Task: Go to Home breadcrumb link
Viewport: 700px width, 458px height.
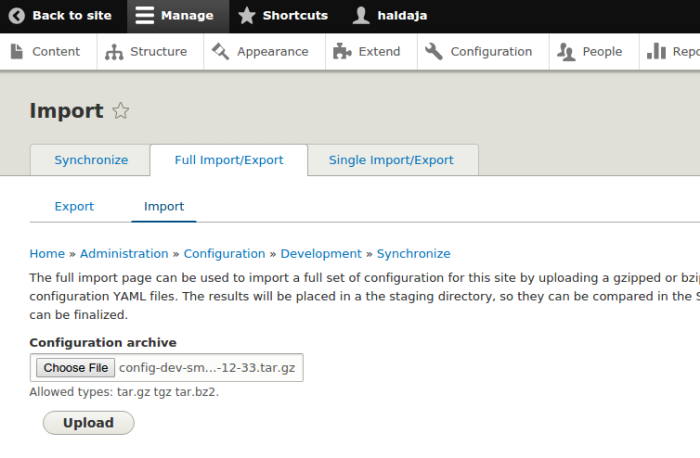Action: (47, 254)
